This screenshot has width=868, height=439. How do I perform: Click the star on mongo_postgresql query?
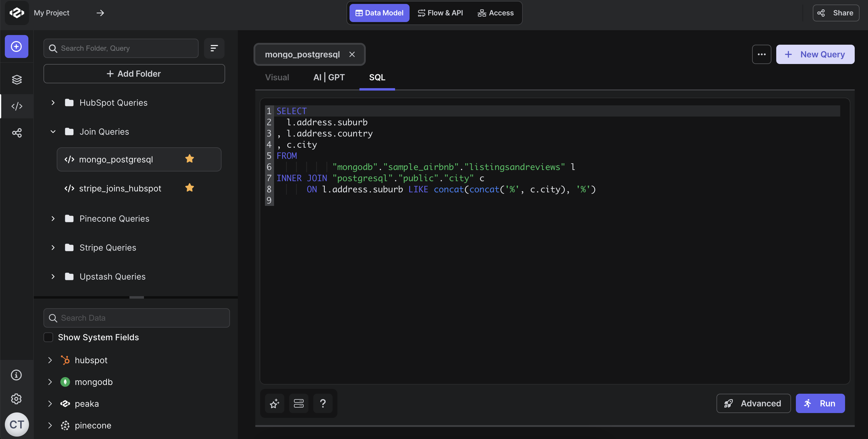tap(190, 159)
